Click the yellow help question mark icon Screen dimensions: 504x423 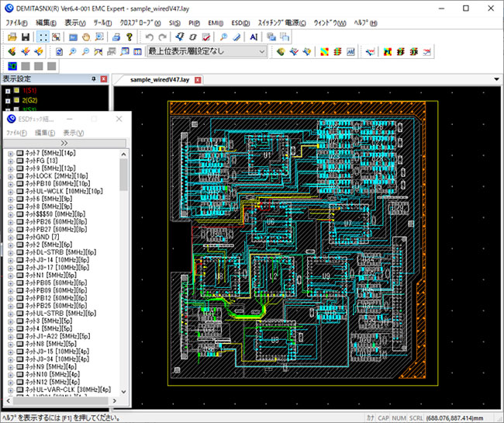click(129, 36)
